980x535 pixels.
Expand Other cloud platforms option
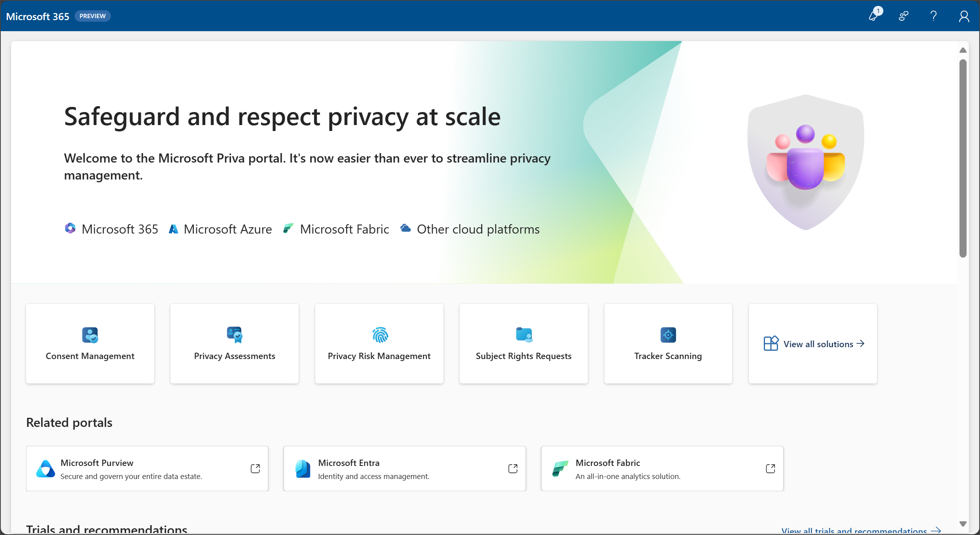[469, 228]
